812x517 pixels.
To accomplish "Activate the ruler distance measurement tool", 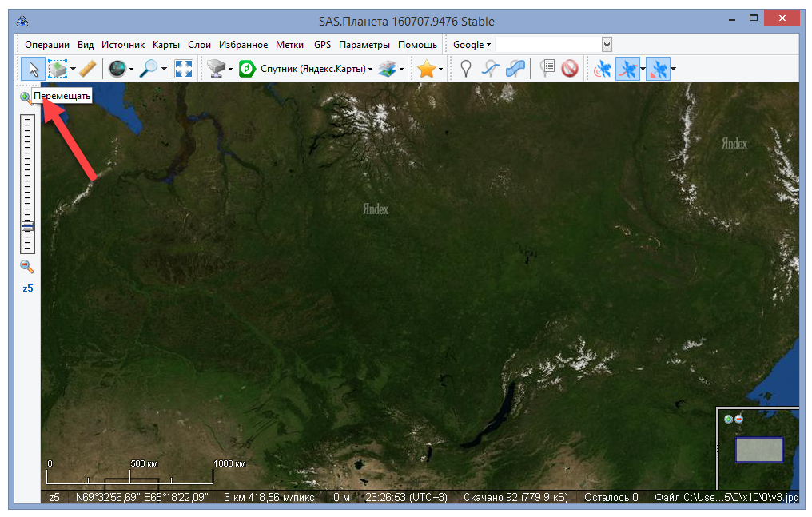I will (x=87, y=70).
